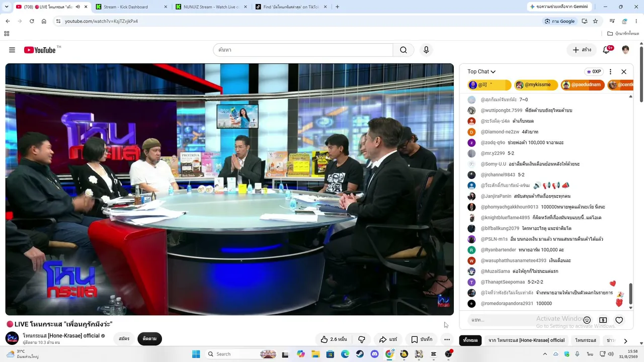Screen dimensions: 644x362
Task: Open the Windows Start menu
Action: 196,354
